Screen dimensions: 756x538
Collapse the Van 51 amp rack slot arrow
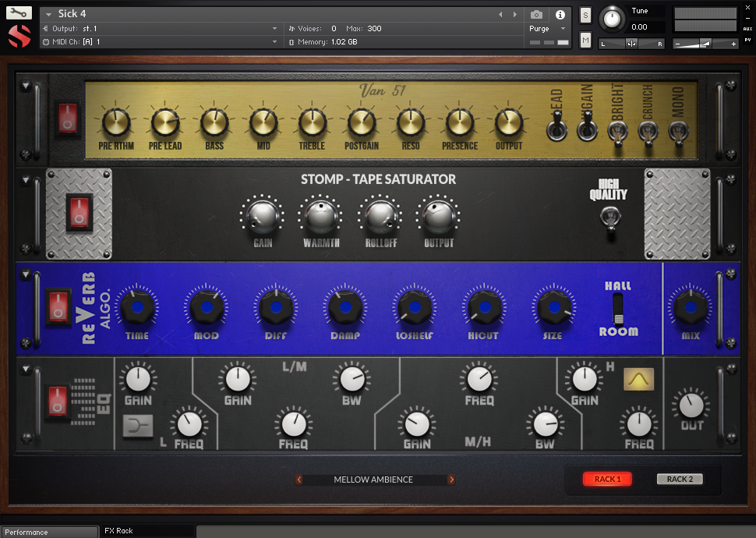pos(26,86)
